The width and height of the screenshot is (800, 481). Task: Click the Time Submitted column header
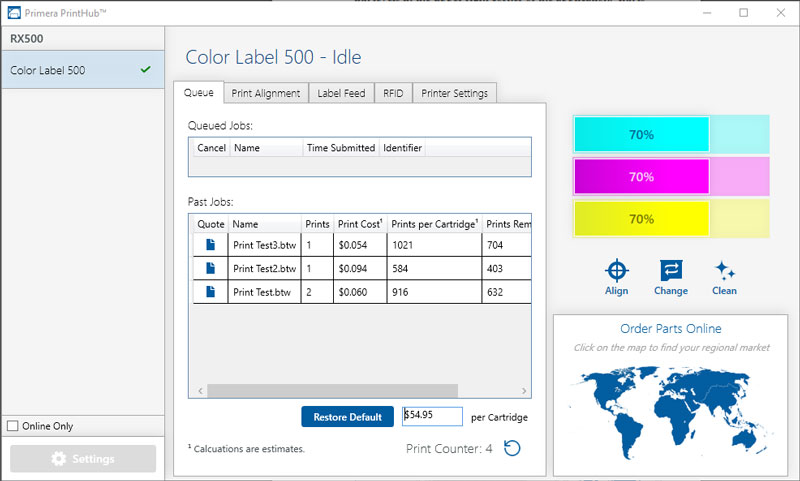click(341, 148)
